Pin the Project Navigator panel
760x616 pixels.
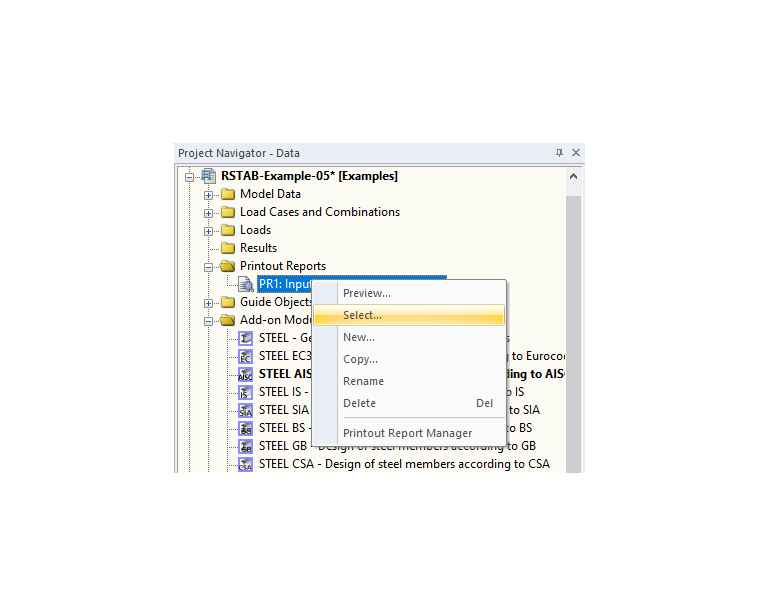pos(559,153)
